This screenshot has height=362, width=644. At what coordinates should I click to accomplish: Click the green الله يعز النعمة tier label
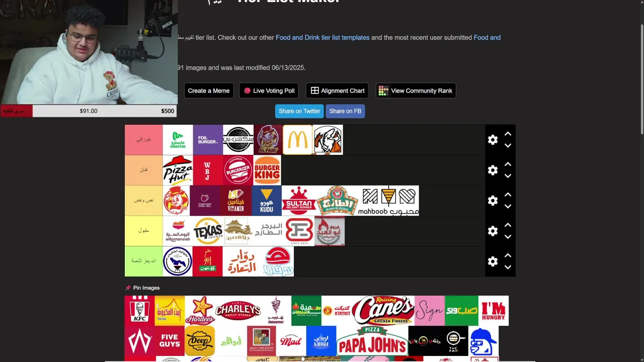pos(143,261)
